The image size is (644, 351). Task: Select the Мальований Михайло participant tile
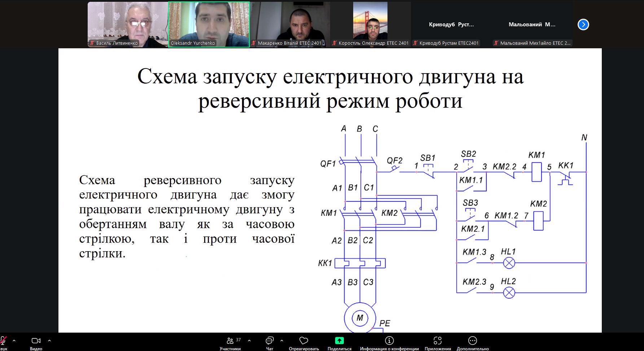point(532,25)
